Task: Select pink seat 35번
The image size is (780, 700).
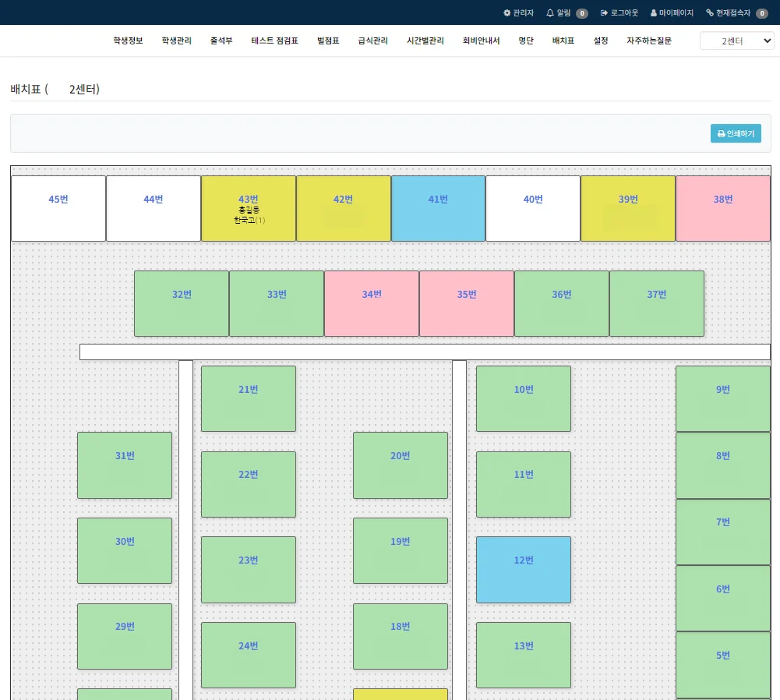Action: 467,303
